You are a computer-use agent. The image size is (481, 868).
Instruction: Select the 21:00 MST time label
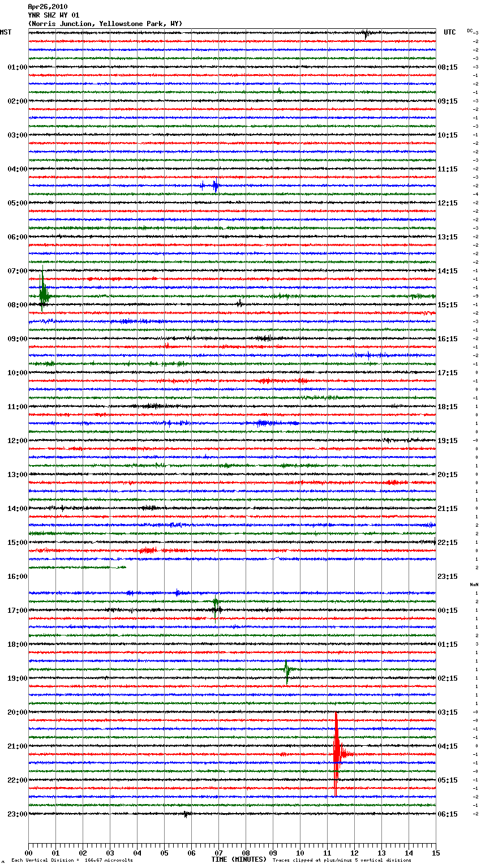[17, 746]
